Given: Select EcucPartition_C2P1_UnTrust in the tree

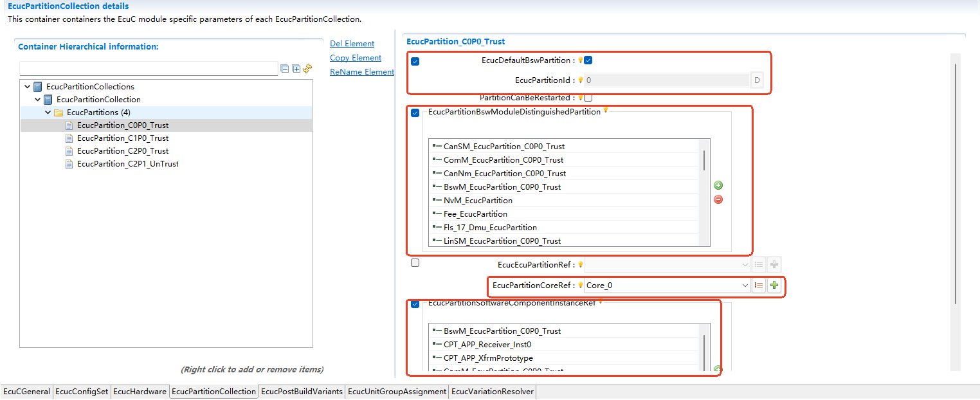Looking at the screenshot, I should click(x=127, y=164).
